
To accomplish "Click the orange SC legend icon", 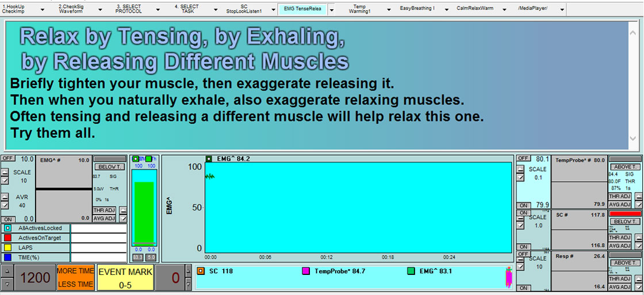I will pos(201,271).
